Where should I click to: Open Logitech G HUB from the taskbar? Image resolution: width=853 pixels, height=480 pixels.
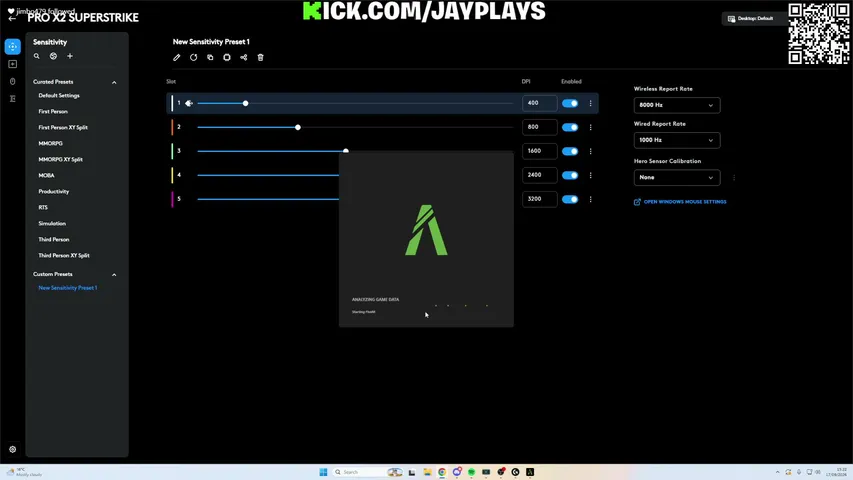(516, 472)
